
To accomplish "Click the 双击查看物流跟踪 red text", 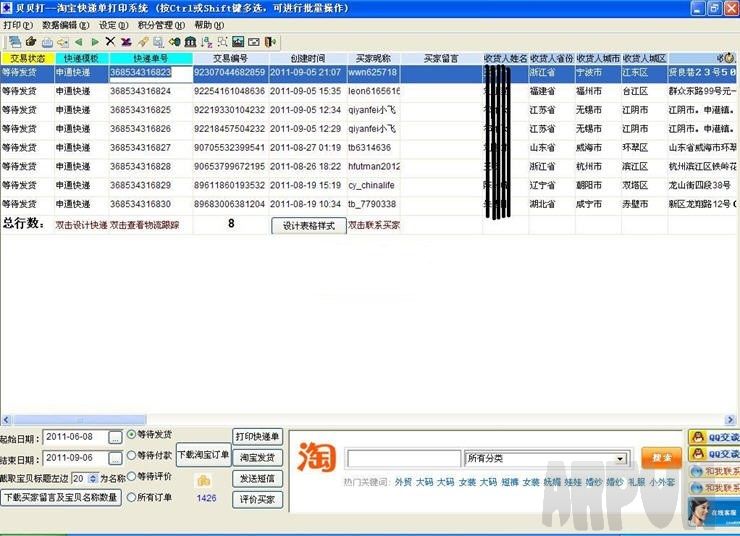I will coord(144,226).
